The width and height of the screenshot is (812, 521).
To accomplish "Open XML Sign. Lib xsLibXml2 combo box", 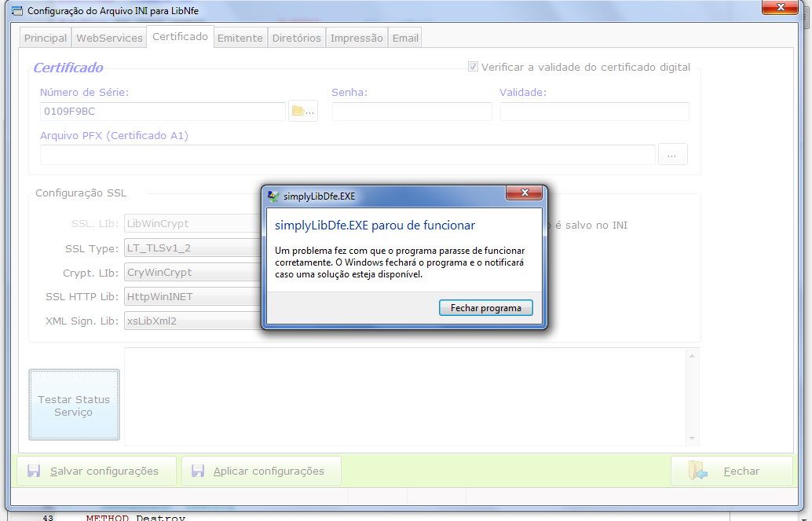I will 194,321.
